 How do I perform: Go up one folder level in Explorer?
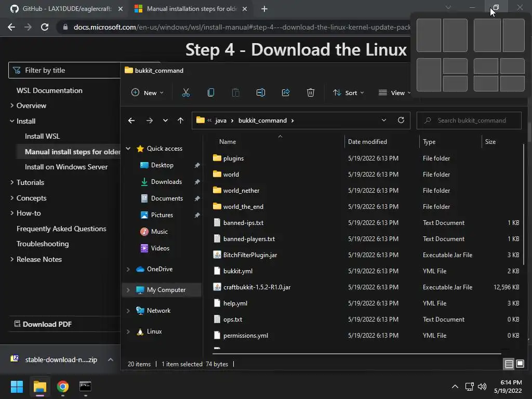click(180, 121)
